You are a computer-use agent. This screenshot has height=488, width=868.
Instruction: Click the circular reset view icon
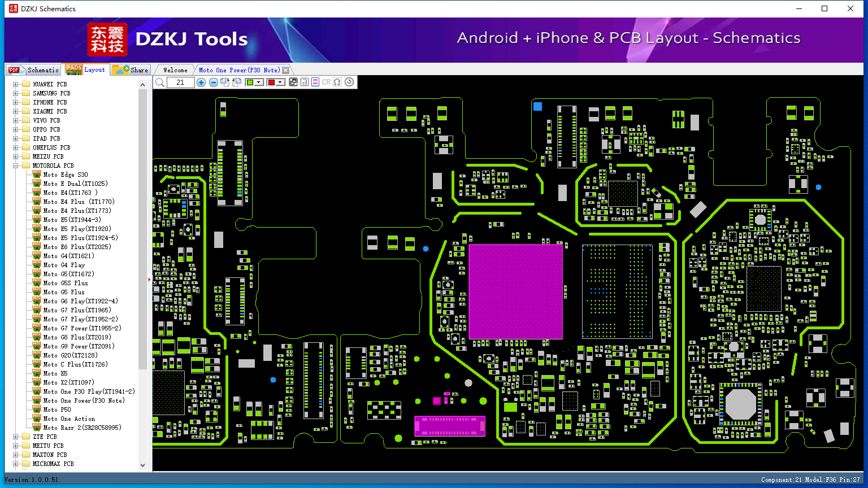pos(349,82)
